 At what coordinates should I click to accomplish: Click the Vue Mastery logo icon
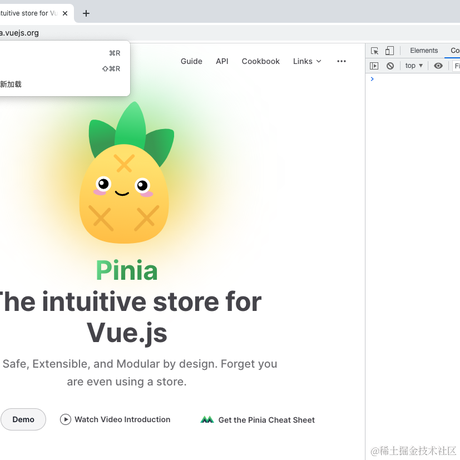coord(207,420)
